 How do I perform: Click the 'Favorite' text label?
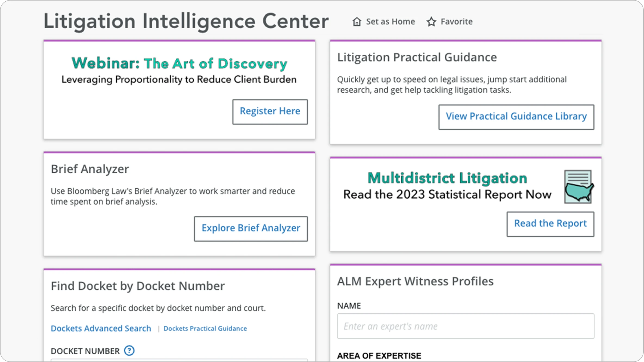point(456,22)
